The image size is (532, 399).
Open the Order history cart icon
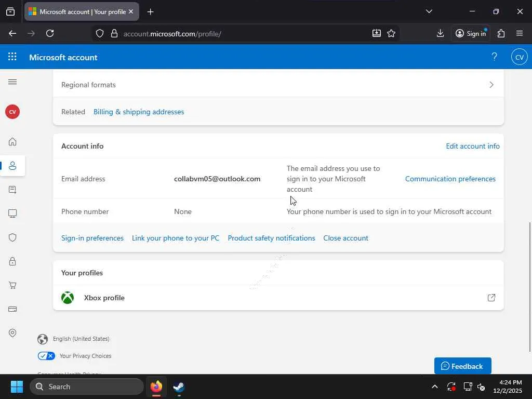tap(12, 285)
